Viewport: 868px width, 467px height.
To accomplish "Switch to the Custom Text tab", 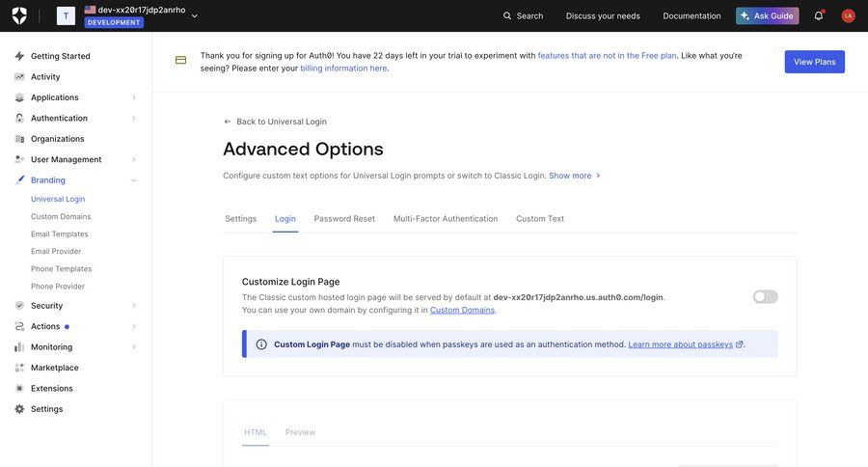I will pyautogui.click(x=540, y=219).
